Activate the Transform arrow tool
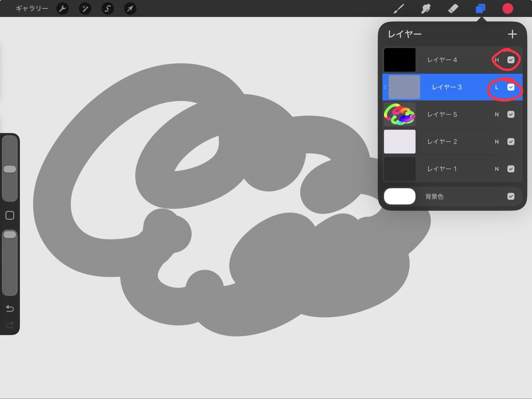The height and width of the screenshot is (399, 532). pyautogui.click(x=130, y=8)
